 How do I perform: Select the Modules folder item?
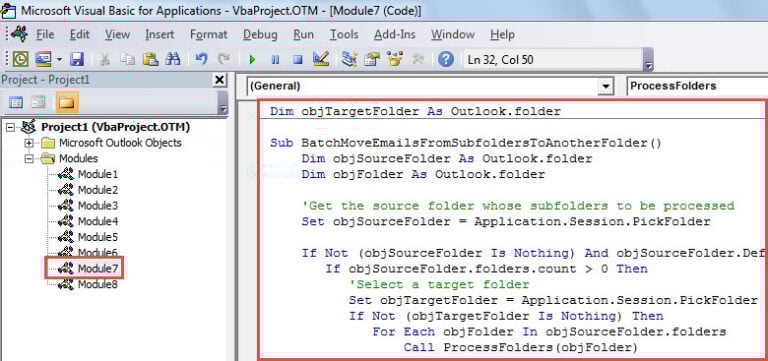(x=78, y=159)
